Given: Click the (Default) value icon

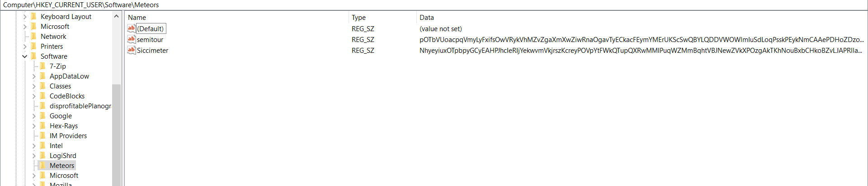Looking at the screenshot, I should tap(131, 28).
